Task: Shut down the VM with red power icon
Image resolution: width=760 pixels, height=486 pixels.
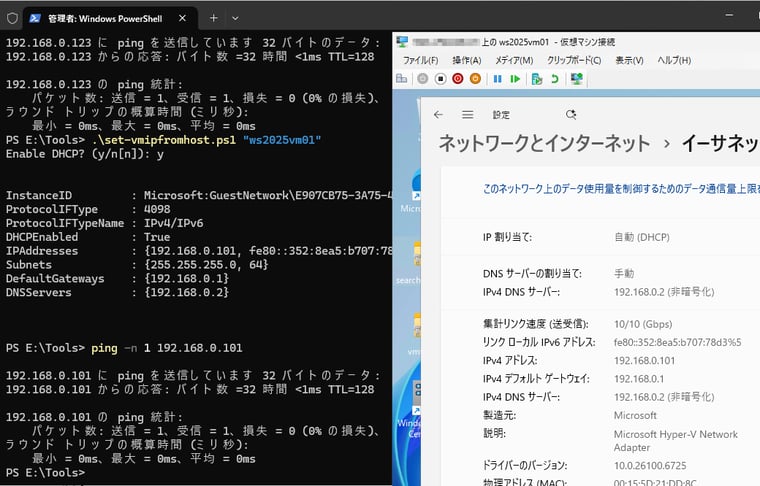Action: tap(458, 78)
